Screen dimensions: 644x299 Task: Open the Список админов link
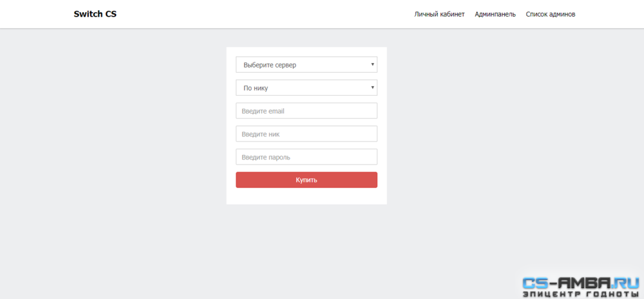click(x=551, y=14)
